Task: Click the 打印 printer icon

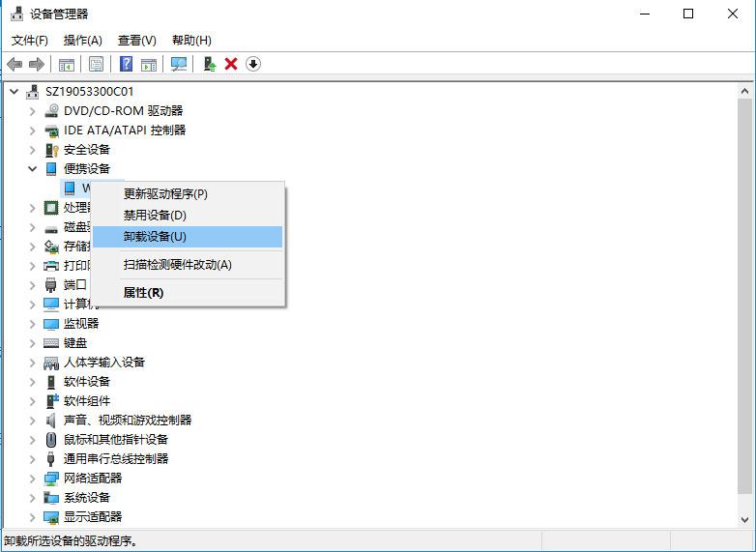Action: click(x=51, y=266)
